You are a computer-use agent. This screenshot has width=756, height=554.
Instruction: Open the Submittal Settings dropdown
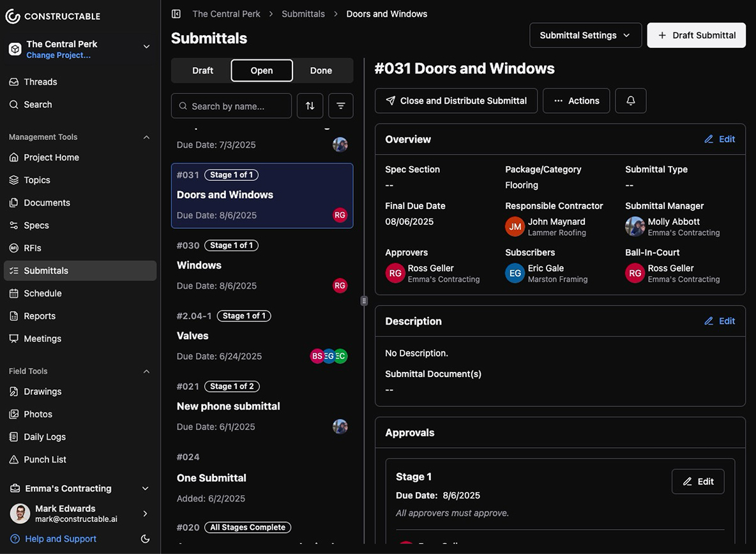[x=584, y=35]
